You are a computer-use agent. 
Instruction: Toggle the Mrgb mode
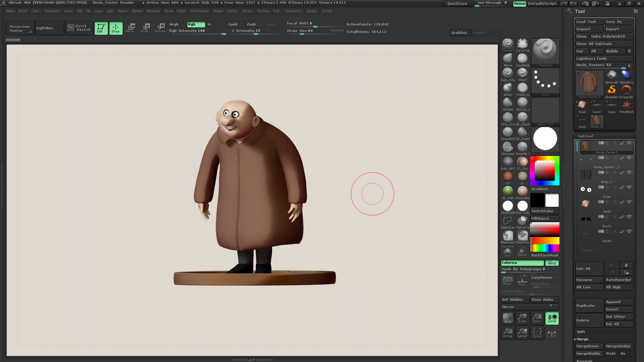pos(177,24)
